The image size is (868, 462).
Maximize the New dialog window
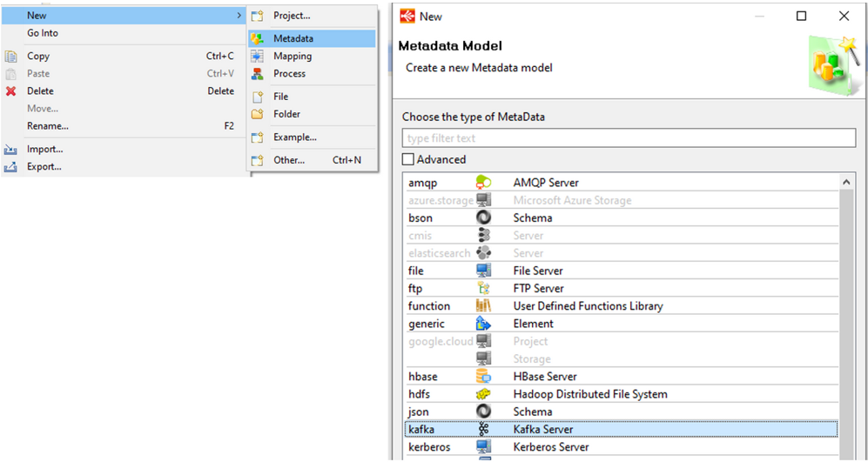point(801,16)
